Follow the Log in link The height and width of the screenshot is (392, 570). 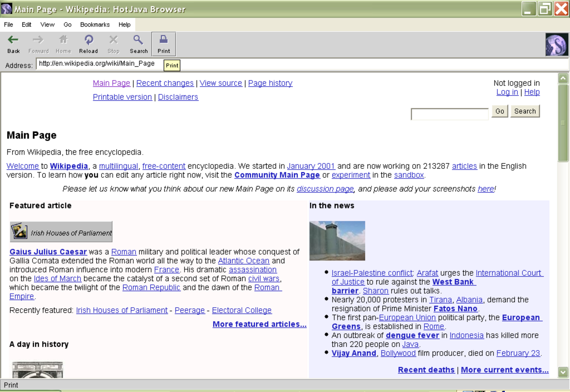coord(507,92)
